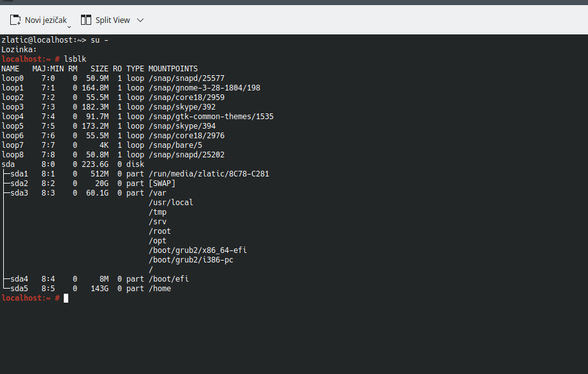Click the /home mountpoint of sda5
This screenshot has height=374, width=588.
159,288
